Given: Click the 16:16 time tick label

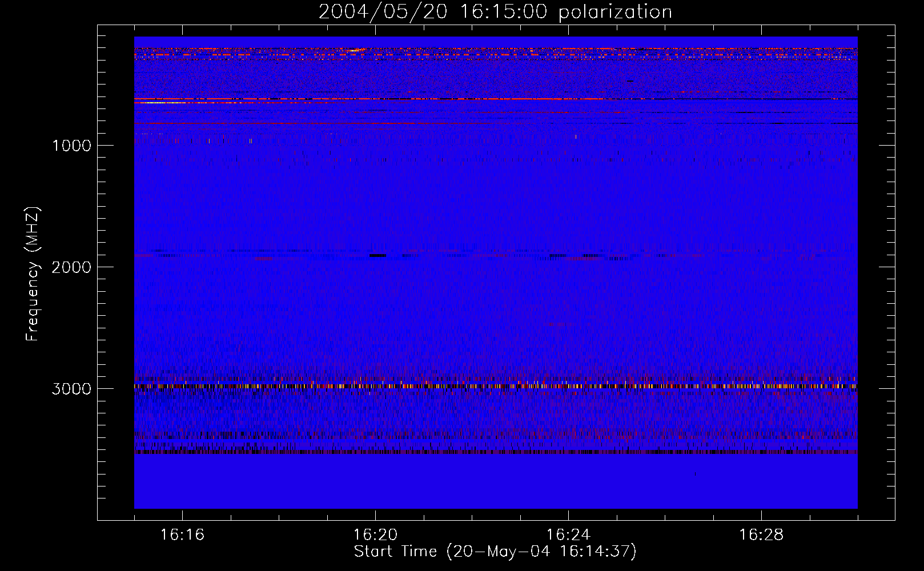Looking at the screenshot, I should 182,535.
